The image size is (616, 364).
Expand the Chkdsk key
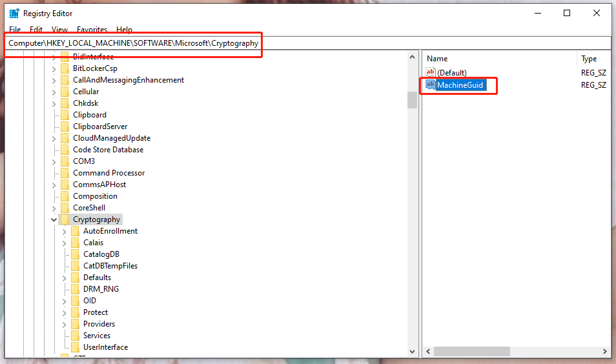pyautogui.click(x=54, y=104)
